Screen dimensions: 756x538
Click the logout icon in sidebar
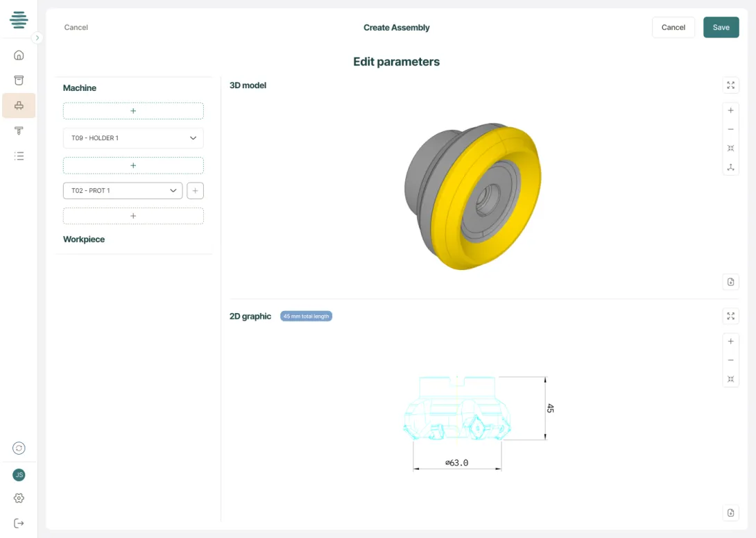(x=19, y=523)
